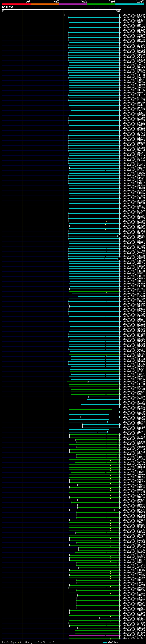Viewport: 146px width, 644px height.
Task: Select hit label UniRef100_A6NAF7
Action: (x=134, y=93)
